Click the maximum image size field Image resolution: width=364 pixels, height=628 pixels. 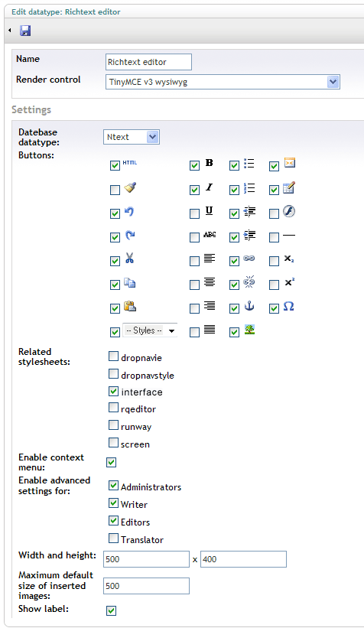[146, 586]
